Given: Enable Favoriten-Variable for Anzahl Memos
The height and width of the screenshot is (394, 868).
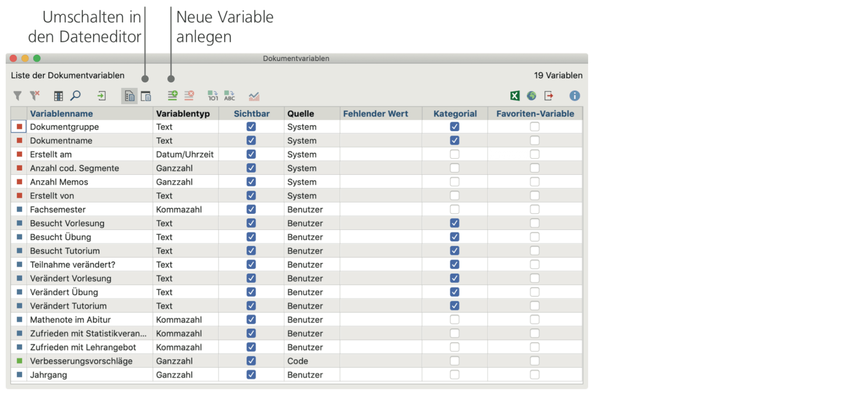Looking at the screenshot, I should coord(535,182).
